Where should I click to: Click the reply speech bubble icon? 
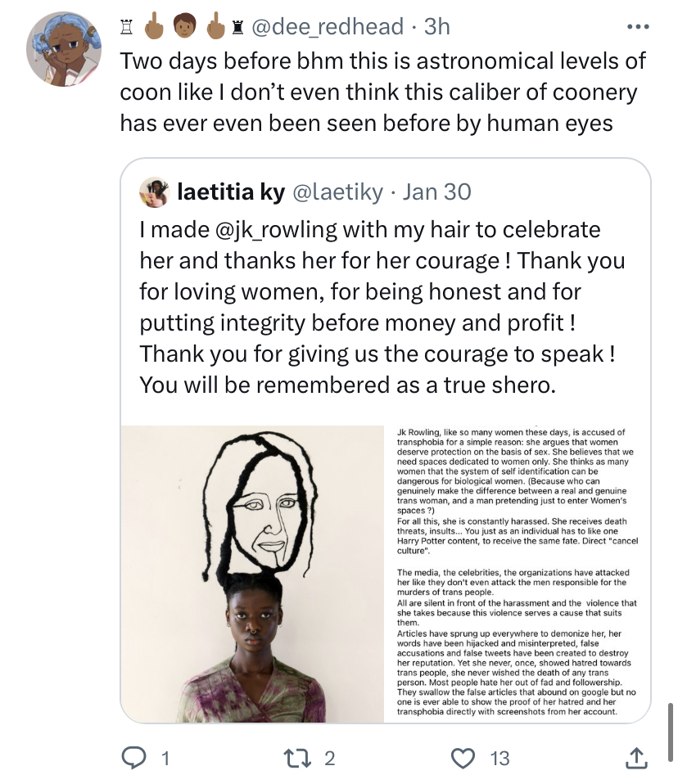134,758
